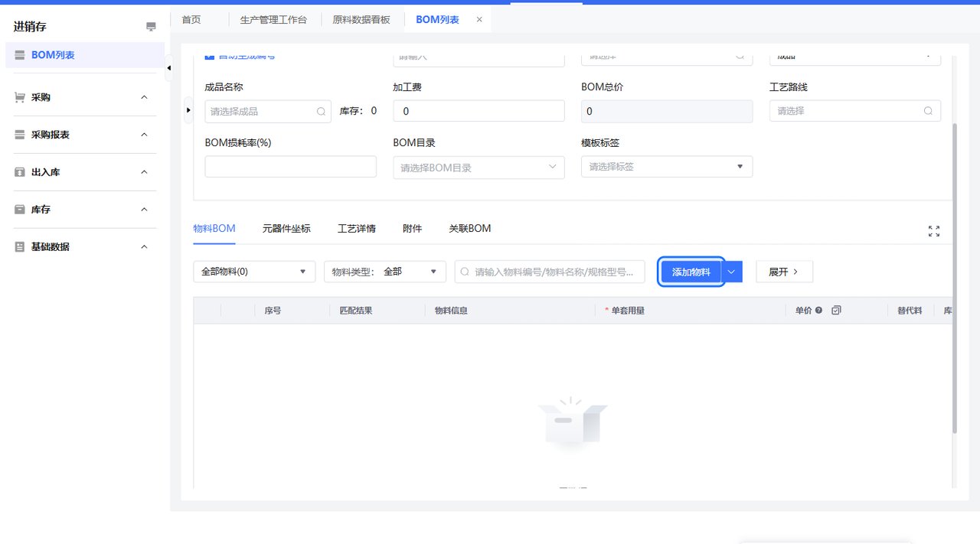Open the 工艺详情 tab
The image size is (980, 544).
tap(357, 229)
